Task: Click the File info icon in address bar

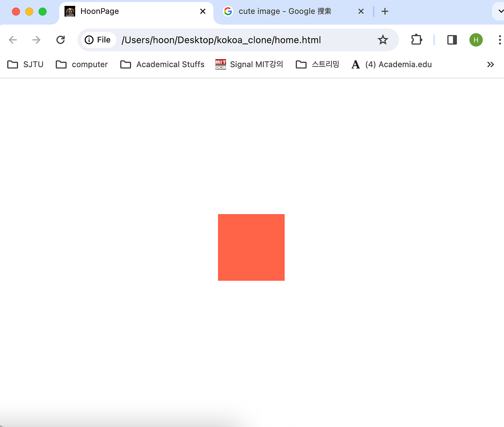Action: [89, 40]
